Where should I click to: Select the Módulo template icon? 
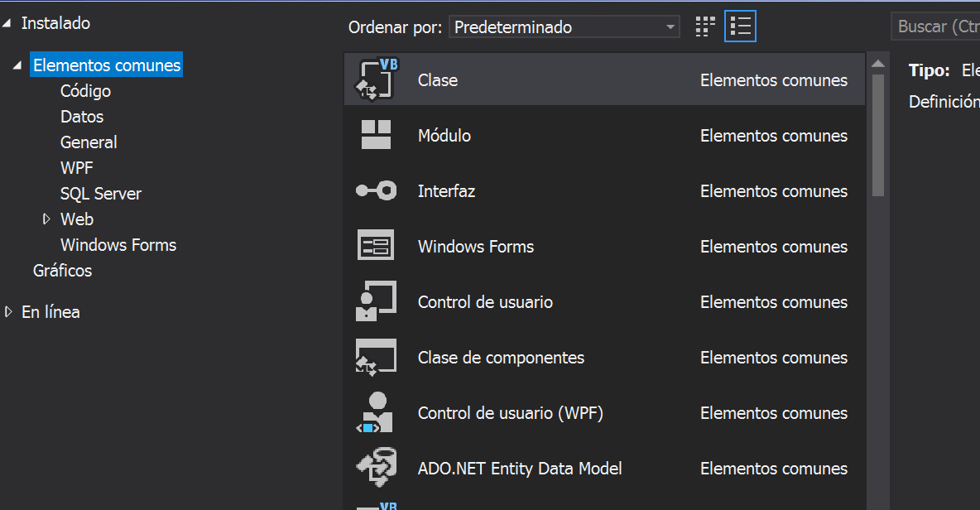pos(376,135)
